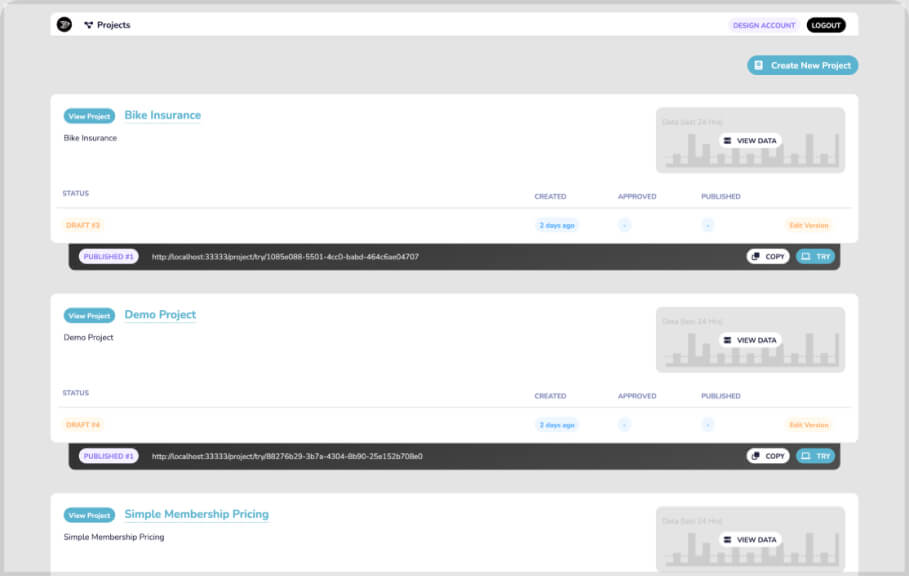The image size is (909, 576).
Task: Click Bike Insurance approved dash badge
Action: [624, 225]
